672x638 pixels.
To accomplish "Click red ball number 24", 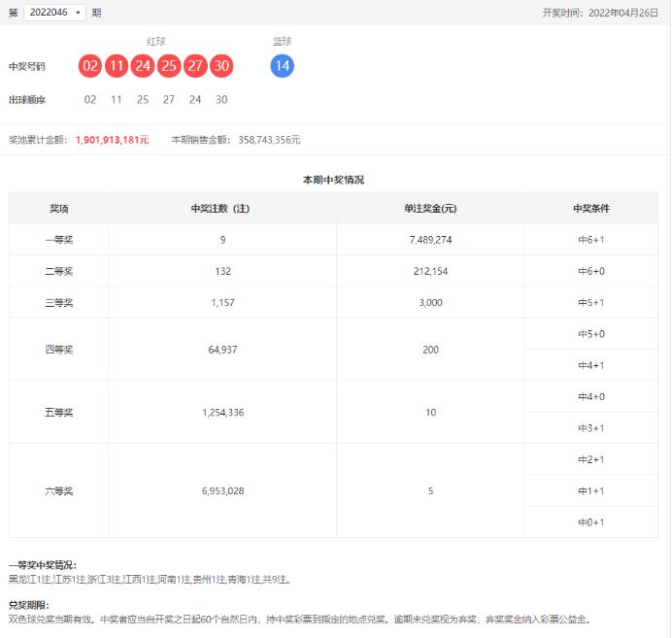I will (x=143, y=66).
